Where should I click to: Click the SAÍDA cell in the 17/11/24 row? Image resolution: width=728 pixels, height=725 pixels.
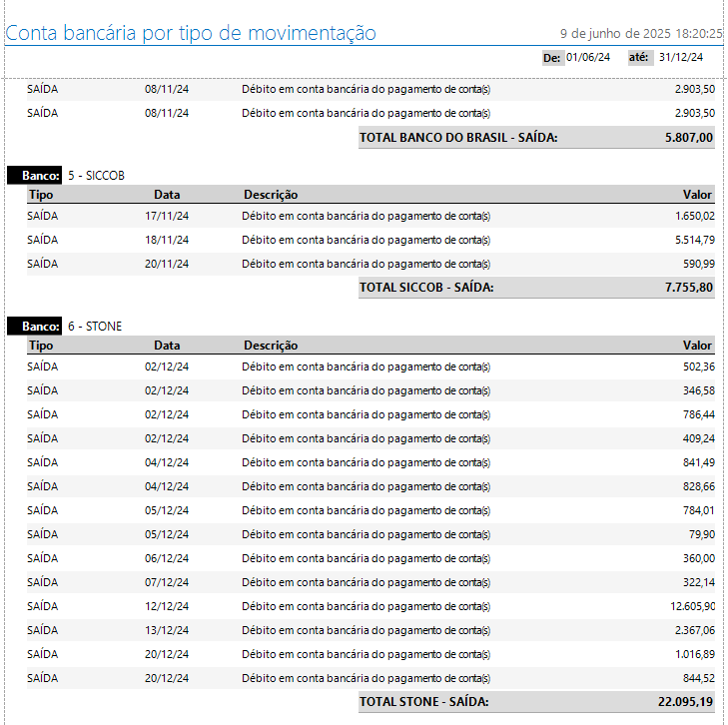(x=42, y=216)
